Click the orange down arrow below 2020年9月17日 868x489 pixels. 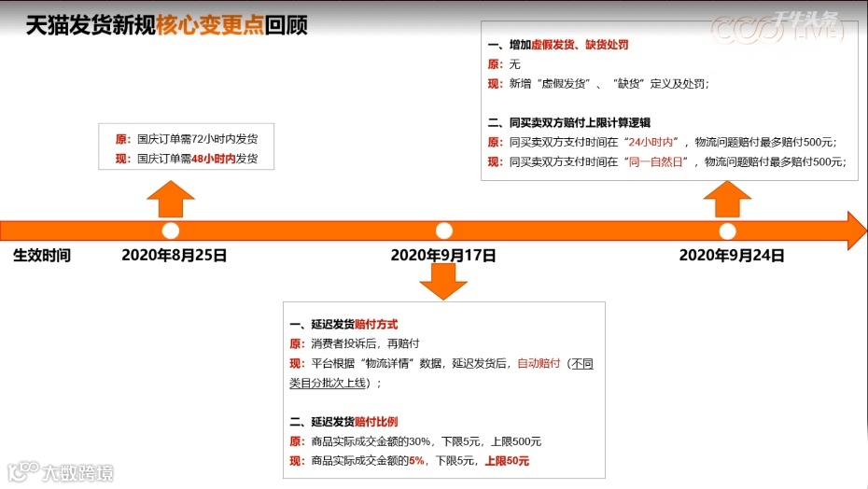coord(443,282)
